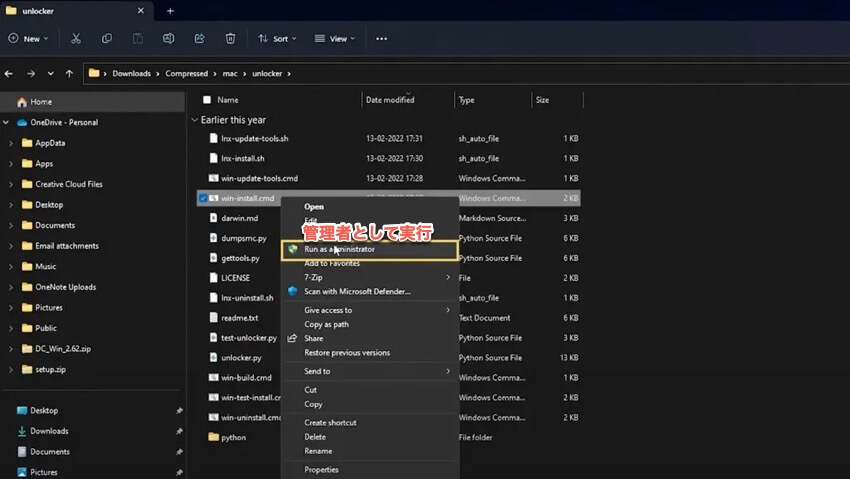Go up one folder level arrow
The width and height of the screenshot is (850, 479).
(x=69, y=73)
